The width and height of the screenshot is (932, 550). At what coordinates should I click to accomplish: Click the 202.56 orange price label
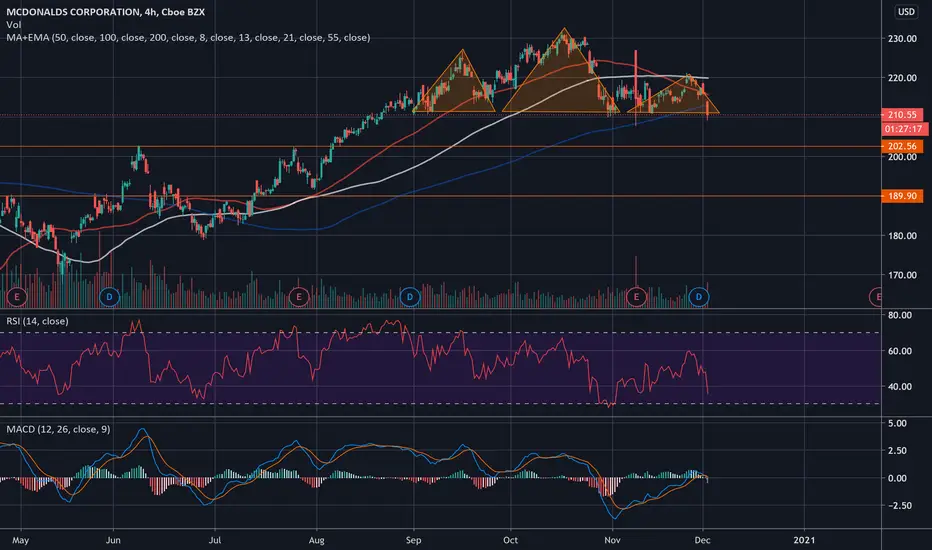[x=902, y=146]
